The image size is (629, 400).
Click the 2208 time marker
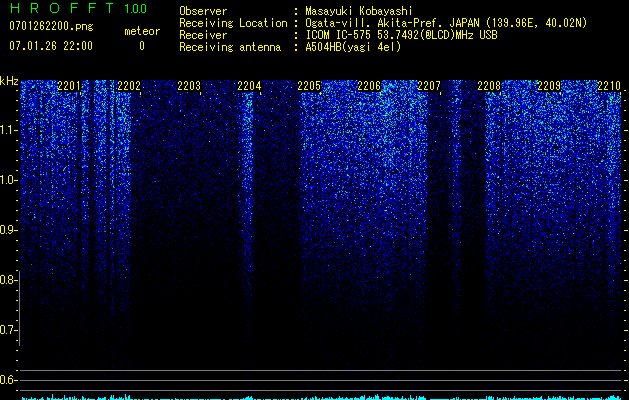tap(489, 86)
